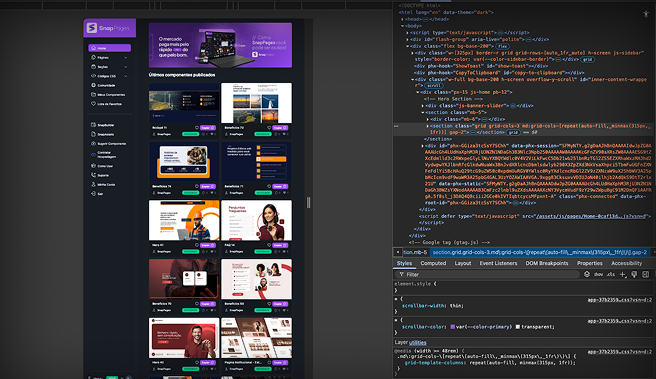Open the Accessibility tab in DevTools

[626, 263]
